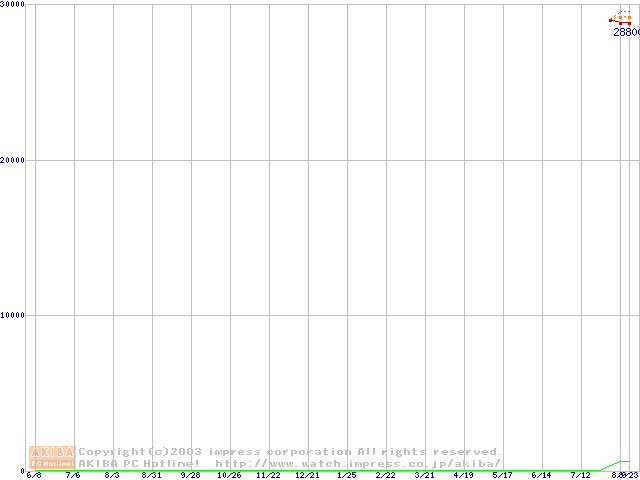This screenshot has width=640, height=480.
Task: Select the 3/21 date on x-axis
Action: click(x=424, y=475)
